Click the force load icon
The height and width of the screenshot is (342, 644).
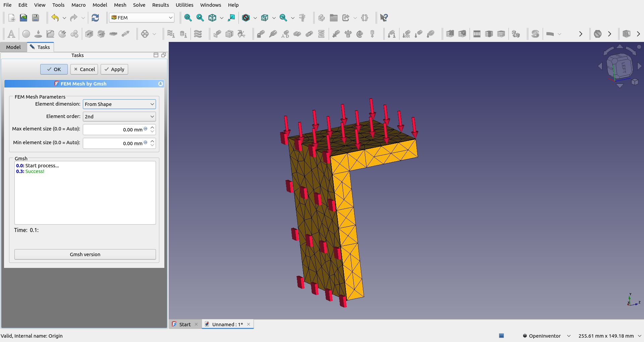336,34
